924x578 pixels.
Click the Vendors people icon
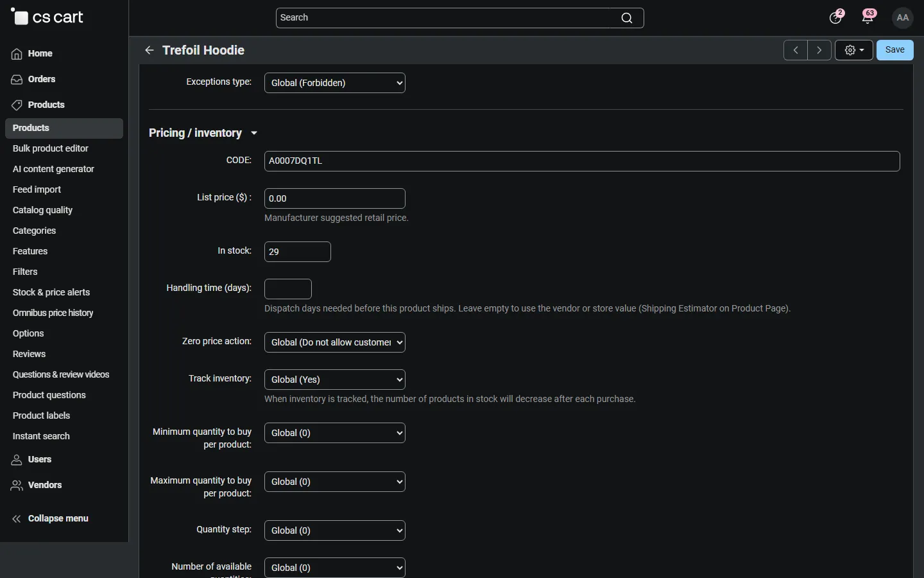tap(17, 486)
